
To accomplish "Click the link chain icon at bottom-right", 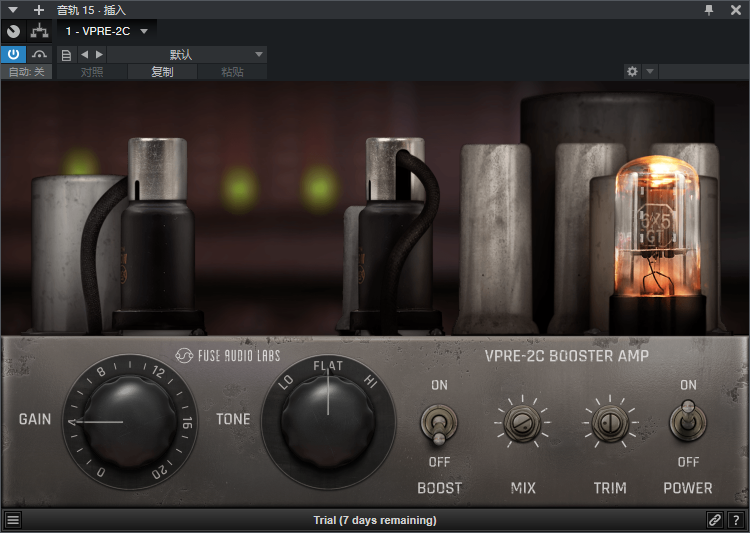I will (x=715, y=520).
